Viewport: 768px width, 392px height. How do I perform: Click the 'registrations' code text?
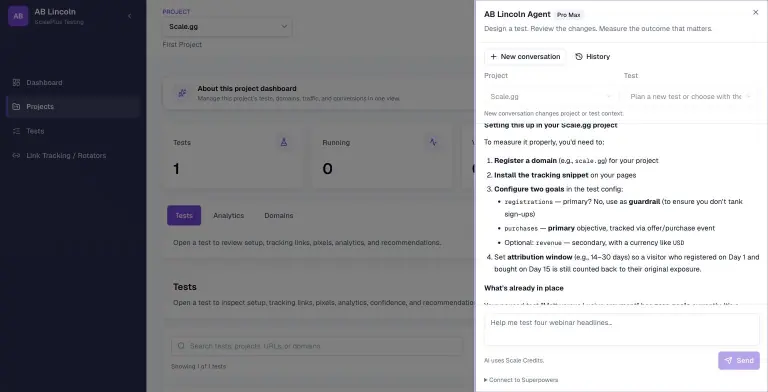tap(528, 202)
